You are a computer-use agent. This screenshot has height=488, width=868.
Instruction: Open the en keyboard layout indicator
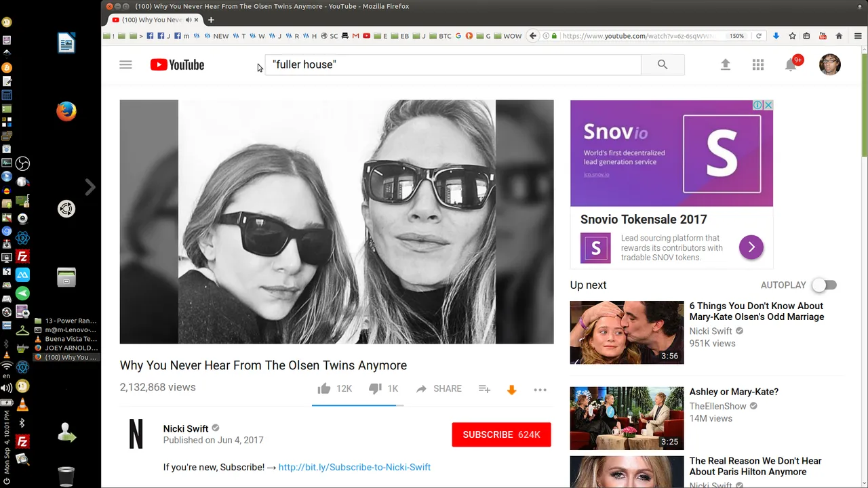pyautogui.click(x=6, y=376)
